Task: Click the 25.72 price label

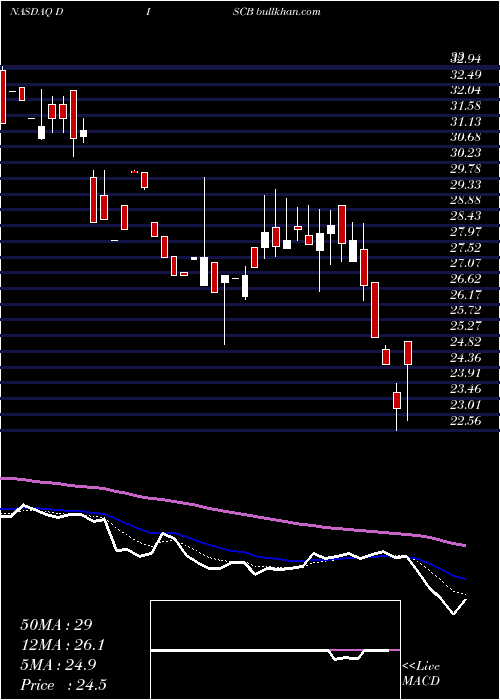Action: [x=466, y=310]
